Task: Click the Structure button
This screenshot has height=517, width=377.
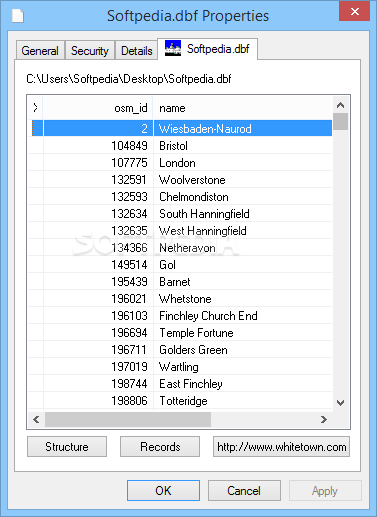Action: pyautogui.click(x=67, y=446)
